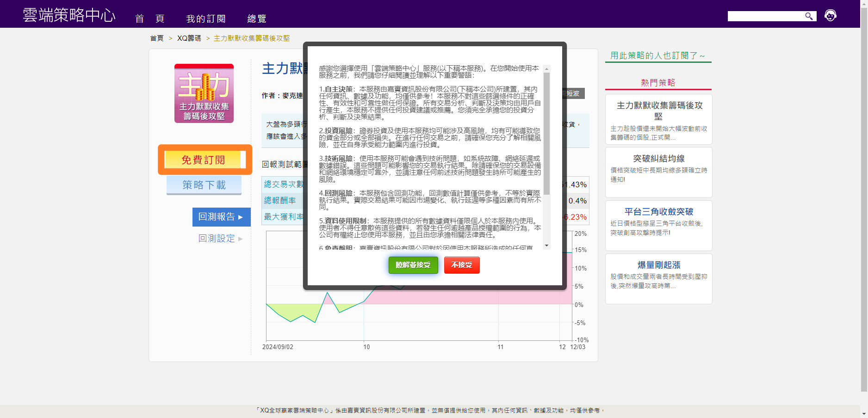Screen dimensions: 868x418
Task: Open the customer service headset icon
Action: click(831, 16)
